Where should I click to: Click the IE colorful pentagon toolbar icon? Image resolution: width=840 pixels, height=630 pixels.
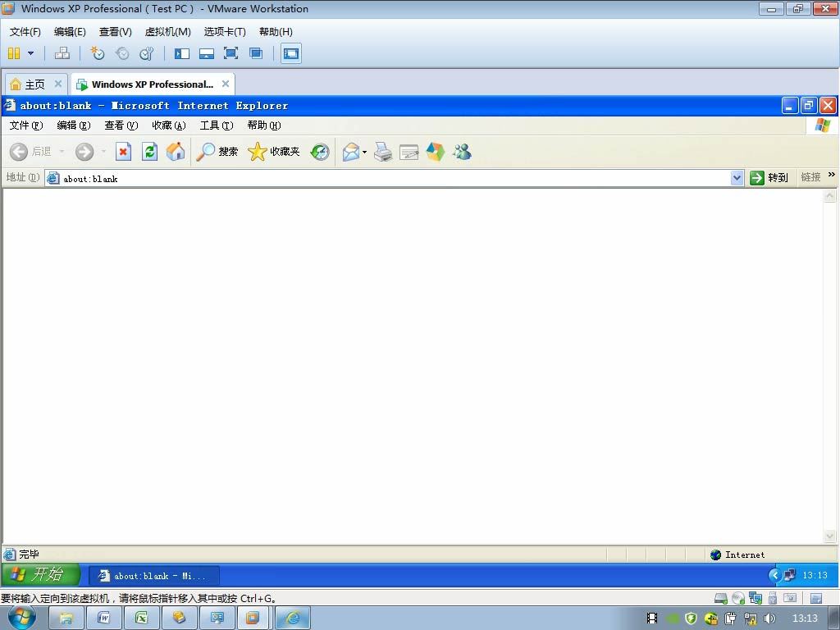tap(436, 152)
